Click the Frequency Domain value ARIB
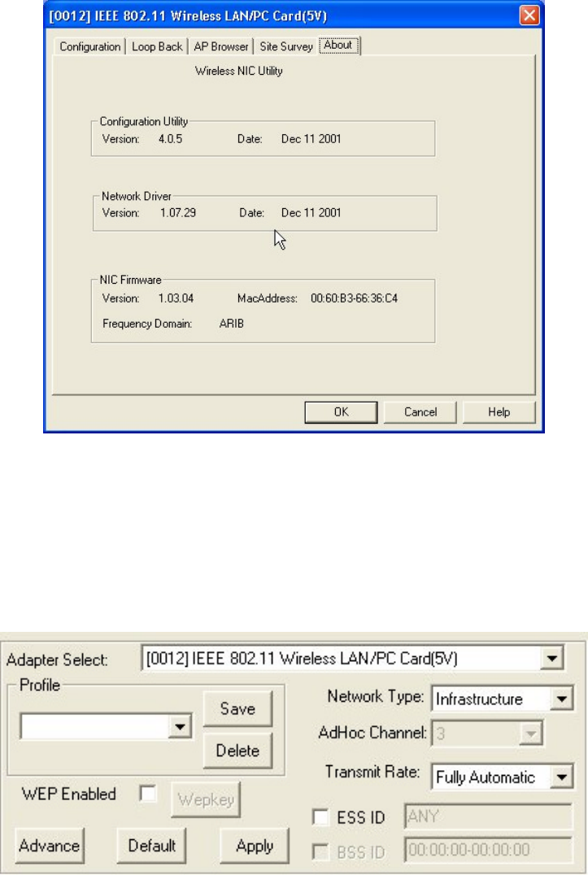Screen dimensions: 588x875 point(232,324)
